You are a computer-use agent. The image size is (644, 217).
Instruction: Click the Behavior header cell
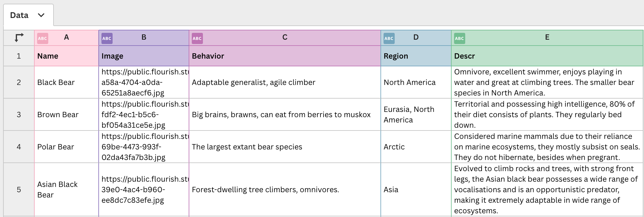coord(285,56)
